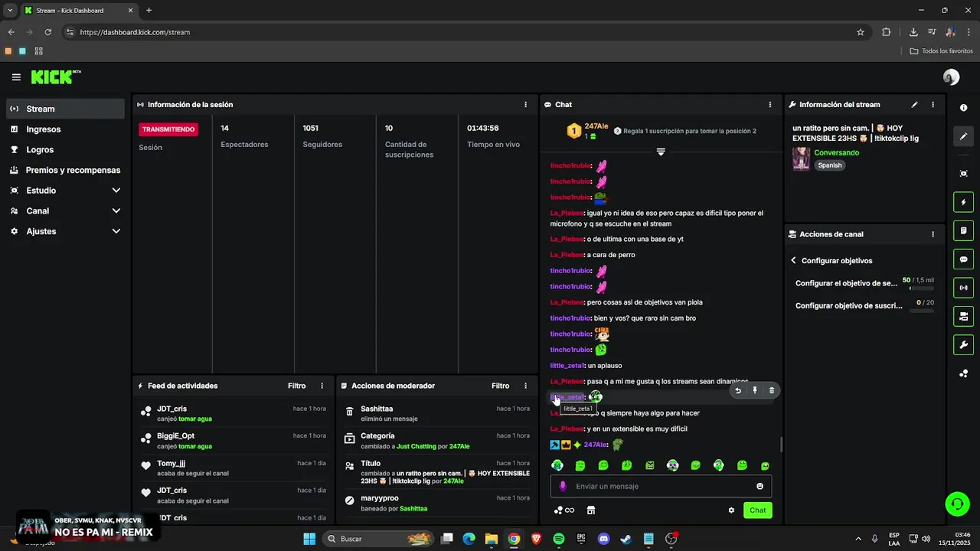Viewport: 980px width, 551px height.
Task: Open the profile avatar menu
Action: click(951, 77)
